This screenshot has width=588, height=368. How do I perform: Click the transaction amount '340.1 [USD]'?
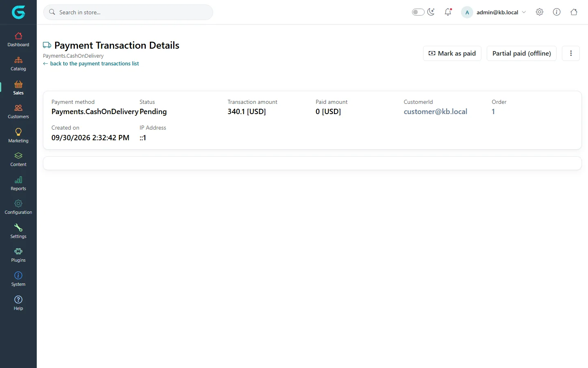pyautogui.click(x=247, y=112)
